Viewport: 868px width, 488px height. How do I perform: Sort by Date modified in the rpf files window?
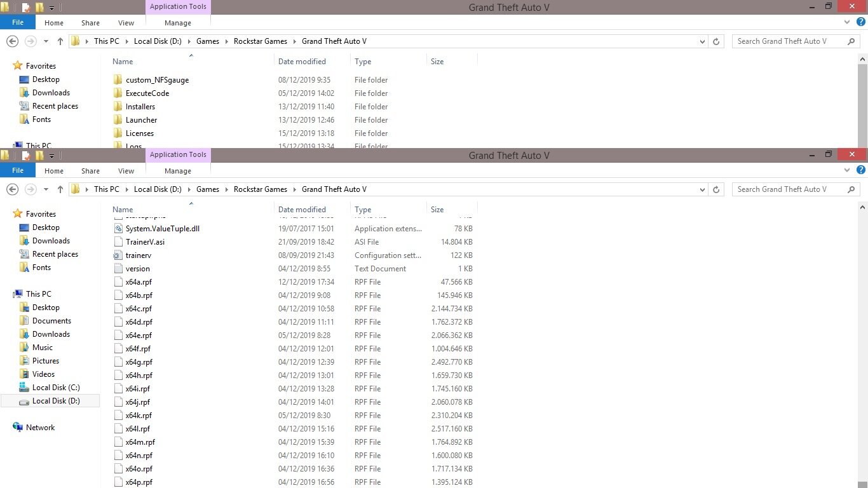coord(302,210)
